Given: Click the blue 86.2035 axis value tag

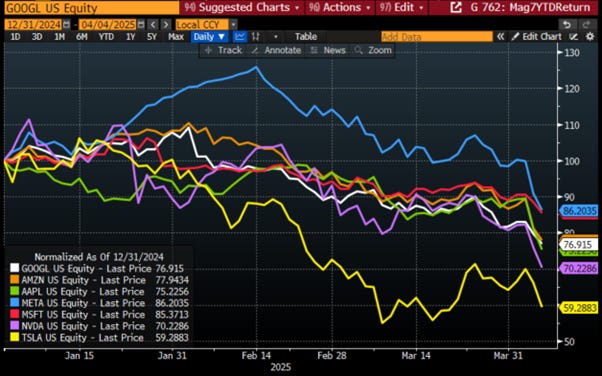Looking at the screenshot, I should tap(579, 210).
